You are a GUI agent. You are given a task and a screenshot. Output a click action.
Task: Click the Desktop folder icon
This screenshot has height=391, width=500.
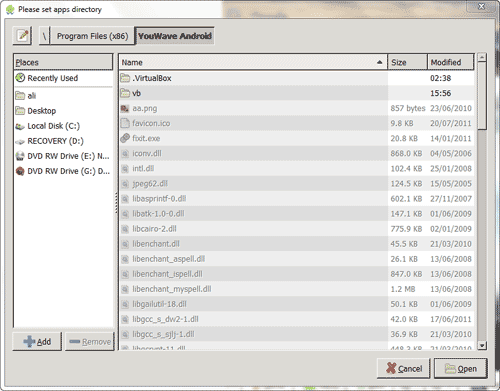20,111
